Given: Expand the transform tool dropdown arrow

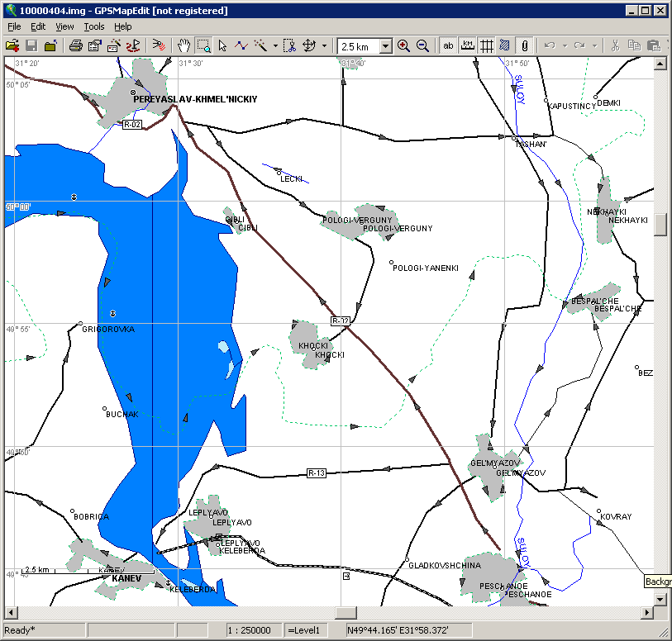Looking at the screenshot, I should (x=324, y=45).
